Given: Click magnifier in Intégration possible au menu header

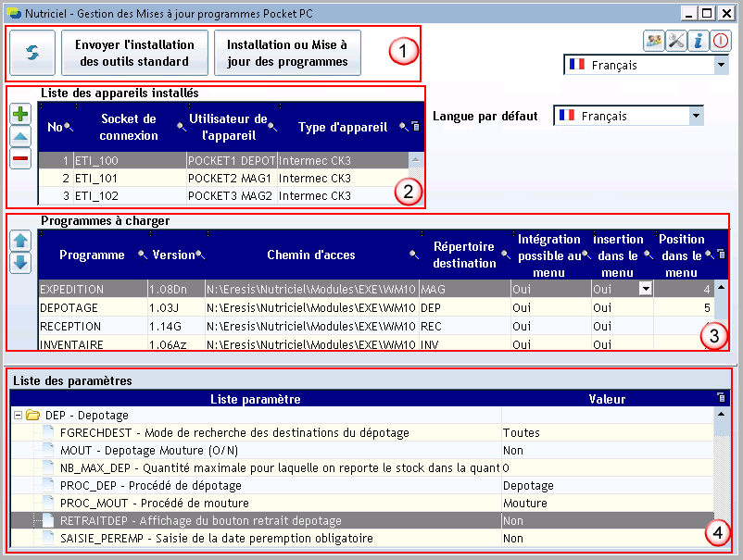Looking at the screenshot, I should click(586, 255).
